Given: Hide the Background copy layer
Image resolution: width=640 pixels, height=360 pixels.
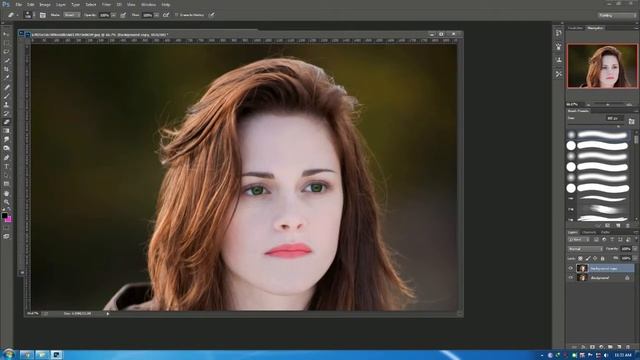Looking at the screenshot, I should click(571, 268).
